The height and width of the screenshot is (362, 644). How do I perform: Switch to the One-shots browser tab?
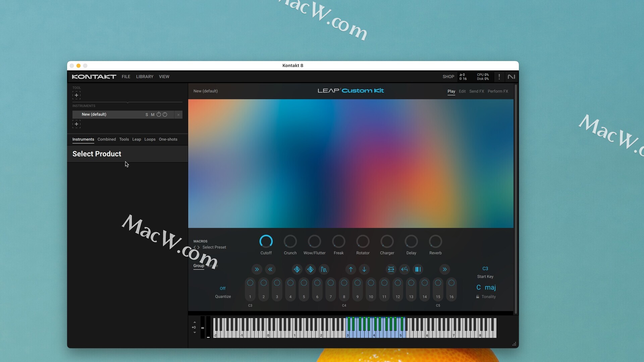(168, 139)
